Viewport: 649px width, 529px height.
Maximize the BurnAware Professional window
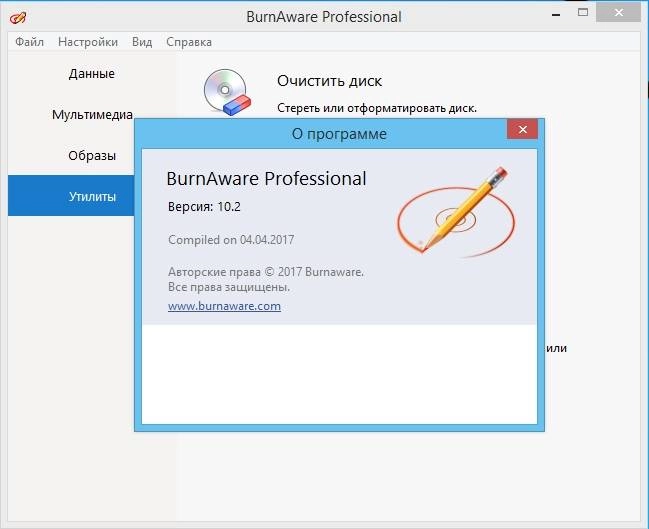[583, 12]
